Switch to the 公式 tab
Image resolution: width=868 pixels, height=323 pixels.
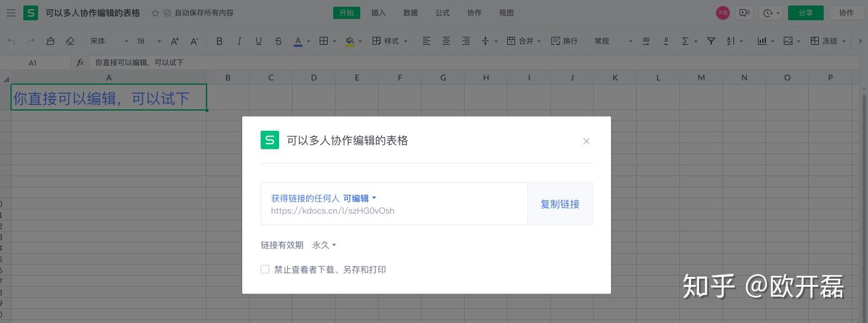pyautogui.click(x=443, y=13)
